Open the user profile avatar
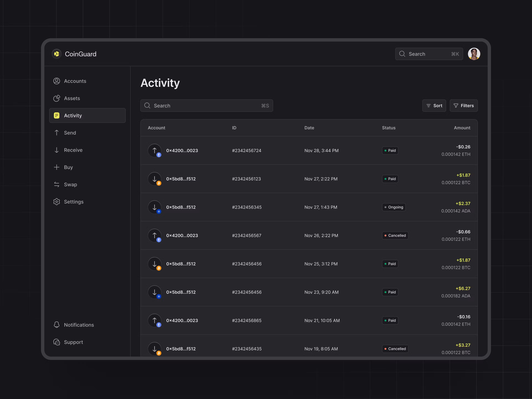 [x=474, y=54]
